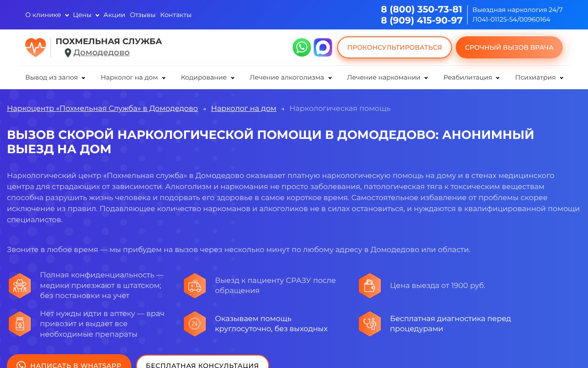Screen dimensions: 588x368
Task: Select the free diagnostics stethoscope icon
Action: tap(370, 324)
